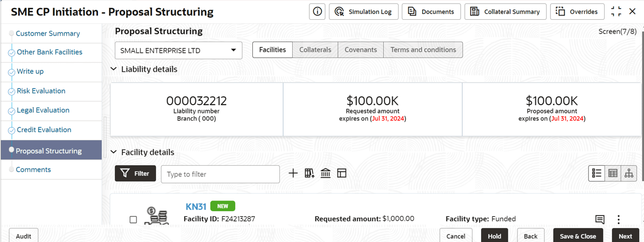The height and width of the screenshot is (242, 644).
Task: Click the Cancel button
Action: point(456,236)
